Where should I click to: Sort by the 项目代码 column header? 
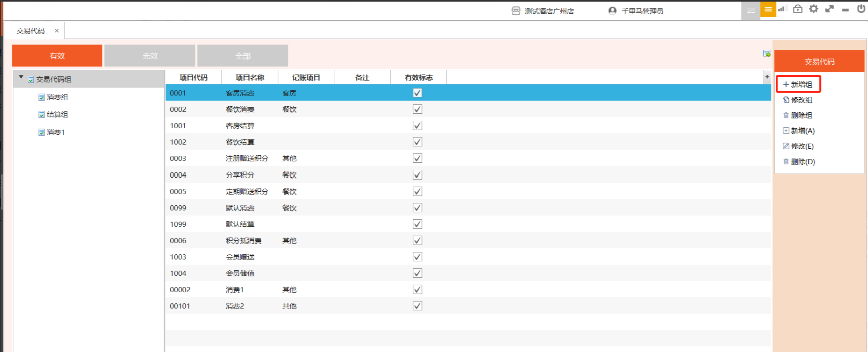coord(193,78)
